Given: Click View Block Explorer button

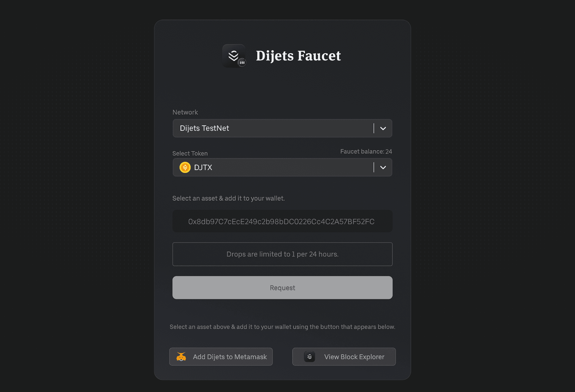Looking at the screenshot, I should click(344, 357).
